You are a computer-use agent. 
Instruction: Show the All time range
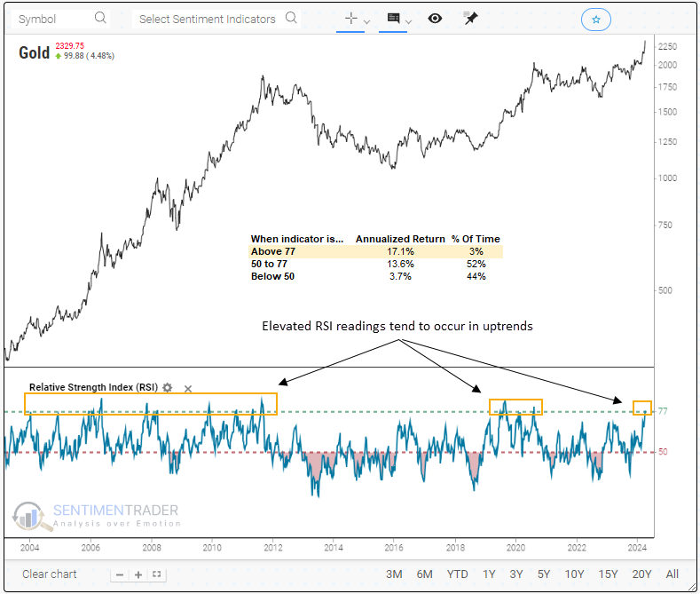click(x=672, y=574)
